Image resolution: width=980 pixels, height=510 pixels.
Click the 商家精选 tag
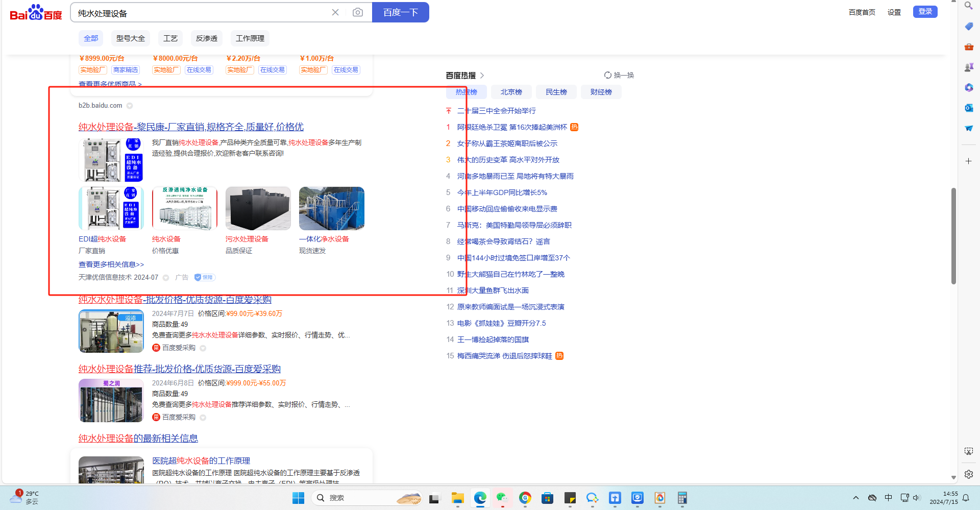pos(126,70)
